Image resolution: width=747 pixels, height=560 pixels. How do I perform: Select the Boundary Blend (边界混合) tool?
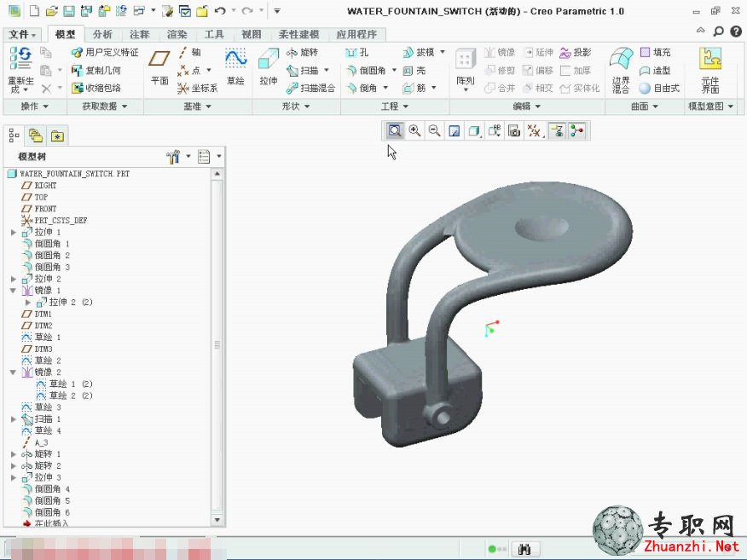[x=622, y=70]
